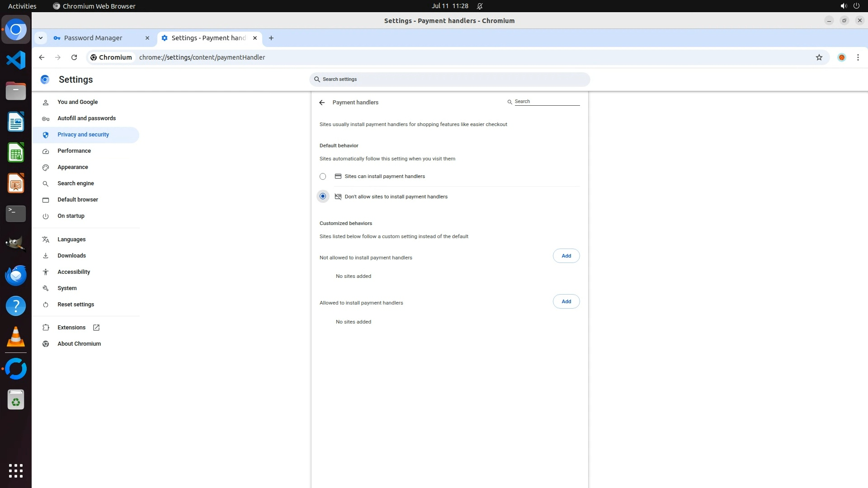Close the Password Manager tab
The width and height of the screenshot is (868, 488).
147,38
